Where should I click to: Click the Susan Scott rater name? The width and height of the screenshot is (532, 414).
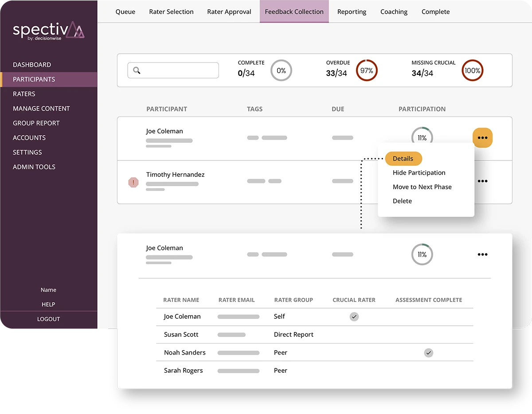tap(181, 335)
